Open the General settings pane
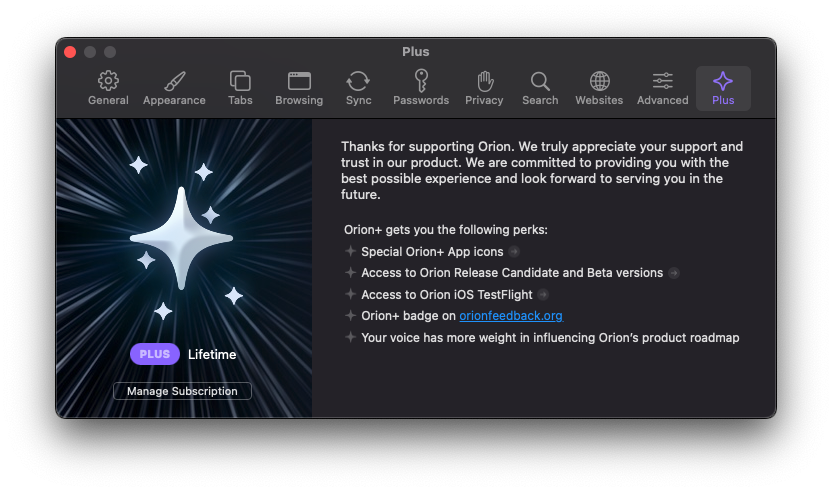The image size is (832, 492). coord(108,88)
